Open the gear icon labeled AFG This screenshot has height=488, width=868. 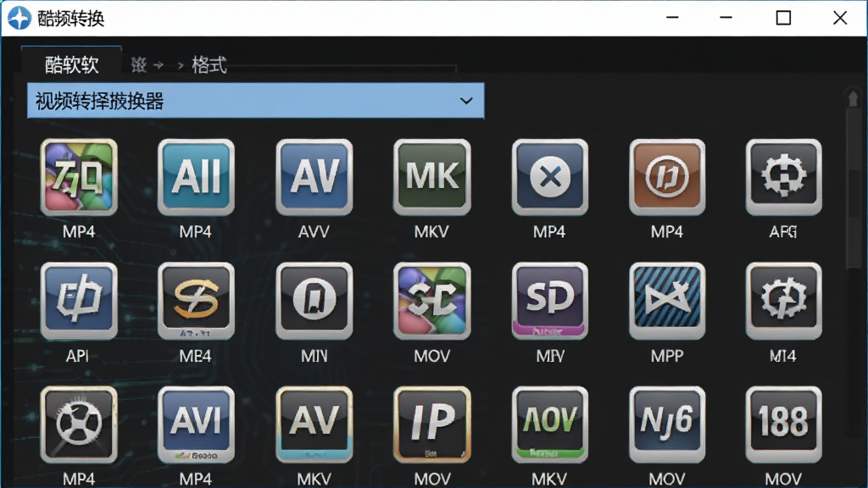coord(784,177)
